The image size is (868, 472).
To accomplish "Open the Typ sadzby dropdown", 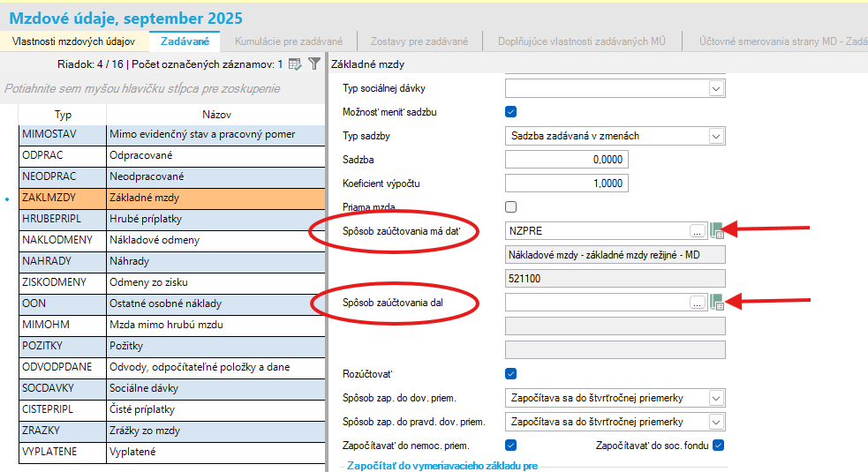I will click(x=715, y=136).
